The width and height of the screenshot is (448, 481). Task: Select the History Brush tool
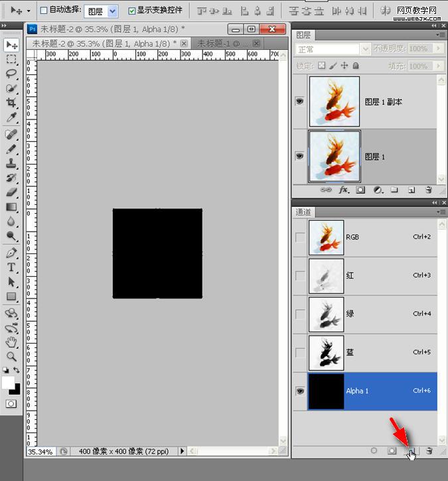tap(12, 178)
